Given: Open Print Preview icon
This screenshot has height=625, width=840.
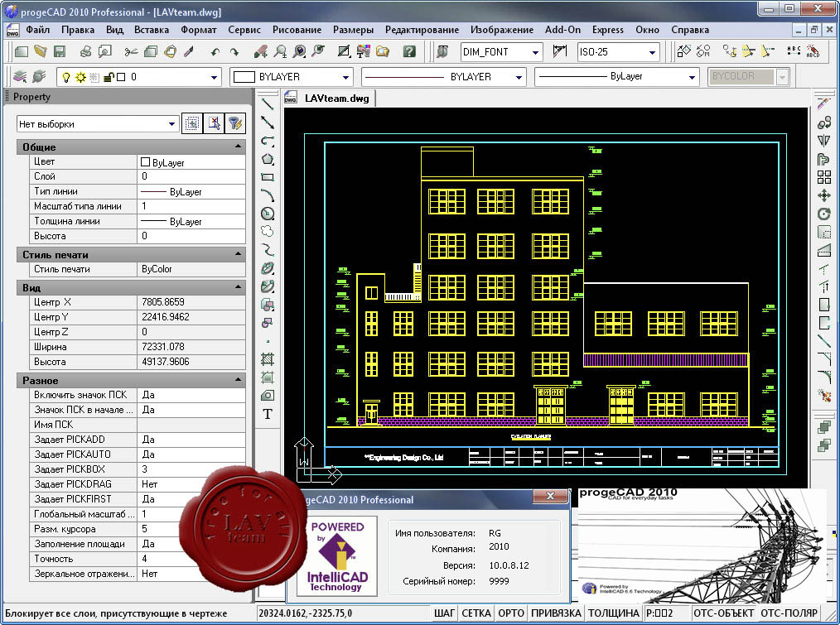Looking at the screenshot, I should [105, 51].
